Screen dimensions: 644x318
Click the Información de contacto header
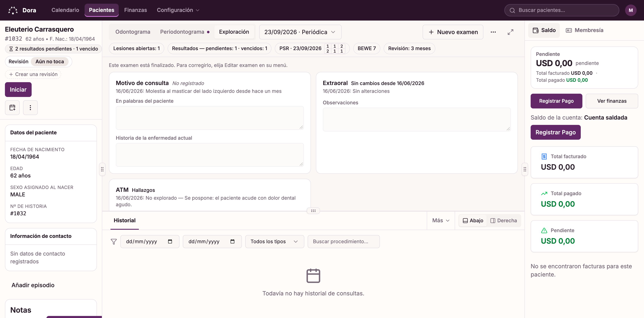tap(51, 236)
